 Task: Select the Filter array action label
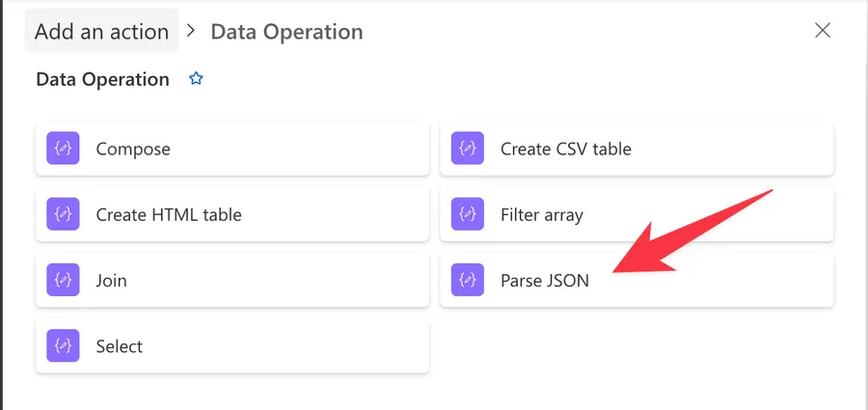pos(541,214)
